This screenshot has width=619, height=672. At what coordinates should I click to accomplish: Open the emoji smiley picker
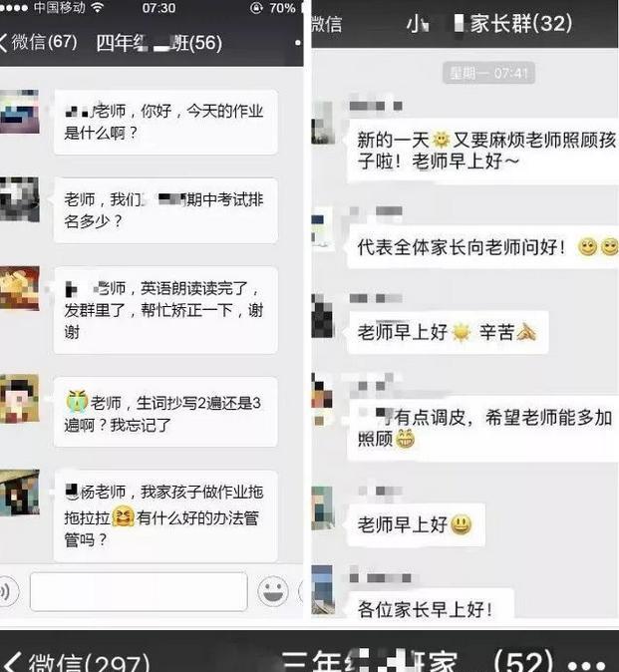[272, 591]
